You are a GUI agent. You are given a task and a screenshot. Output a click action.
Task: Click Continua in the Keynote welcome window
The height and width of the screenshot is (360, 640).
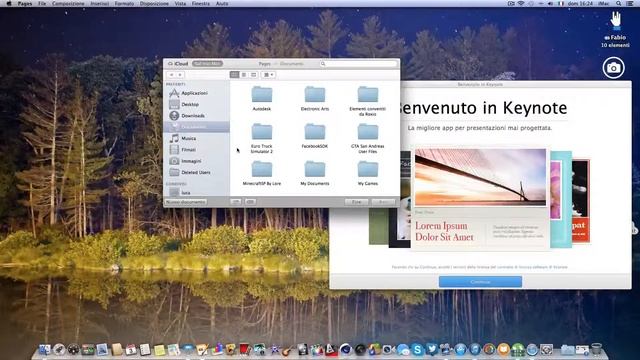480,282
